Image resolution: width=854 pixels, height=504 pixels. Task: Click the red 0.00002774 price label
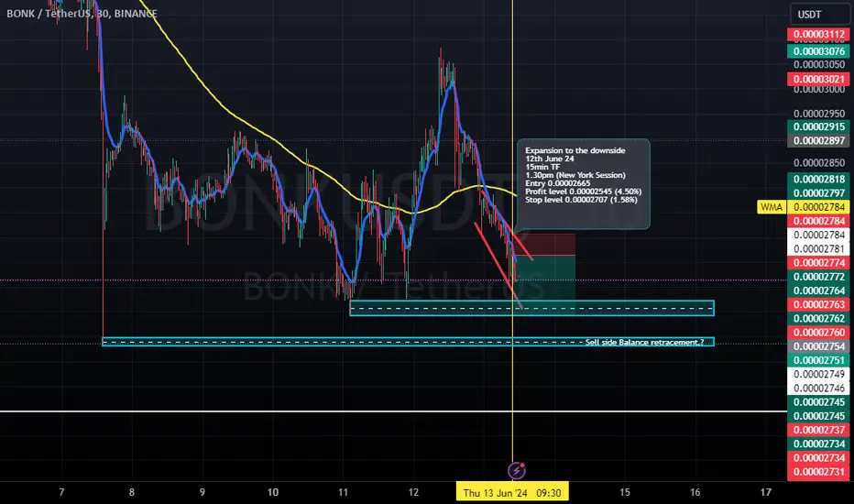[818, 263]
